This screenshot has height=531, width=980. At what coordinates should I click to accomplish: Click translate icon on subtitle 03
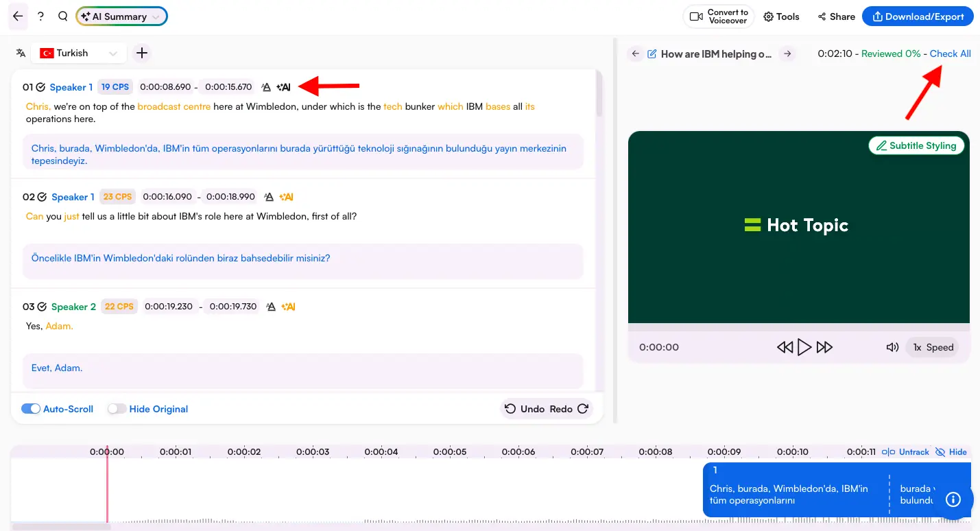271,307
